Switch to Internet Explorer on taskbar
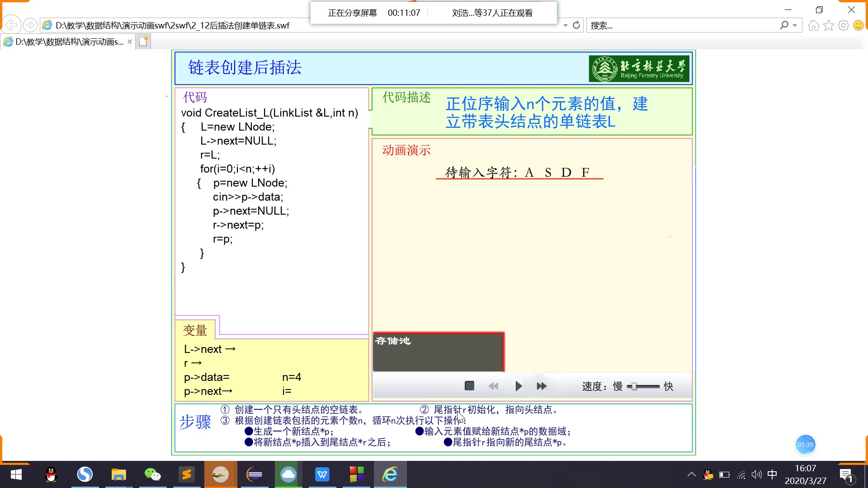Screen dimensions: 868x488 click(x=390, y=474)
